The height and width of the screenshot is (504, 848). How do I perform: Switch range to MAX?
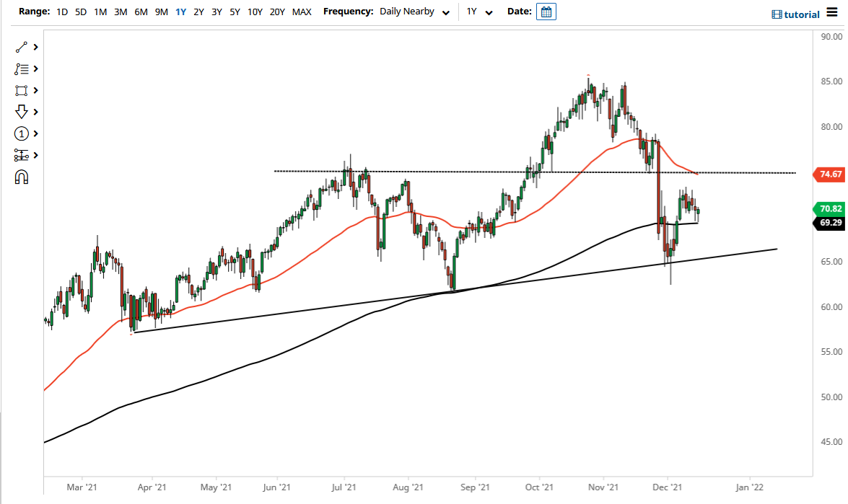(302, 12)
